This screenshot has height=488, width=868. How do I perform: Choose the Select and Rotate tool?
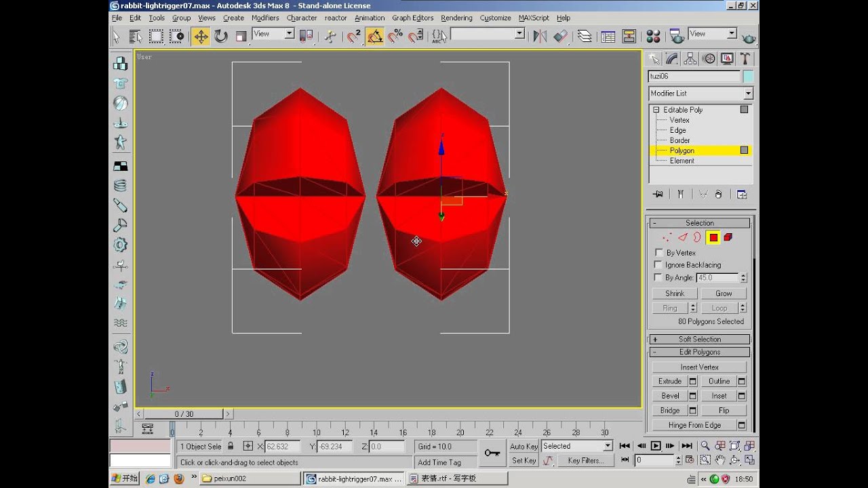[221, 37]
